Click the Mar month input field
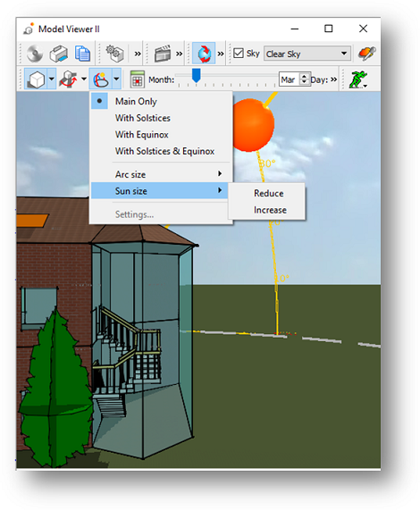This screenshot has width=420, height=510. 289,79
